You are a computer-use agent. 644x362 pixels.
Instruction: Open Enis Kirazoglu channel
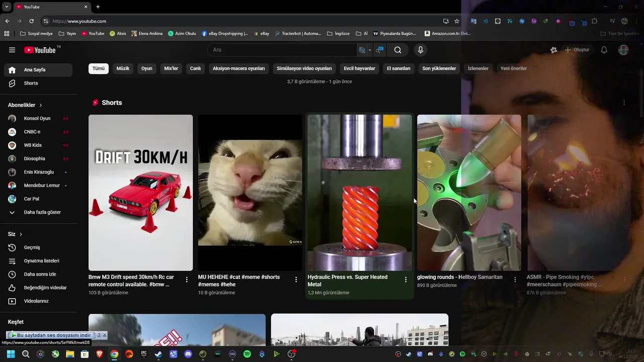click(38, 172)
